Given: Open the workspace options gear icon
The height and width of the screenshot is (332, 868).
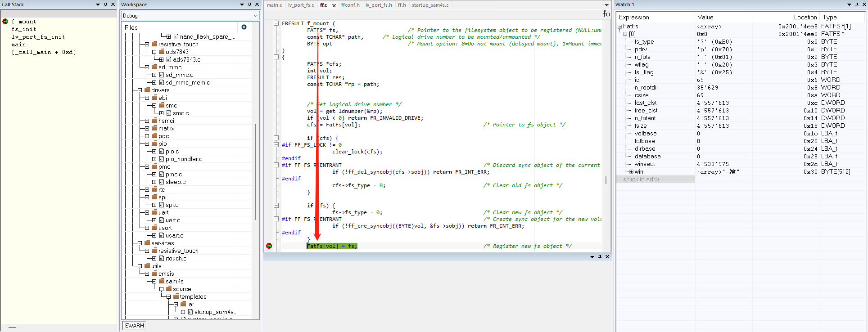Looking at the screenshot, I should pos(244,27).
